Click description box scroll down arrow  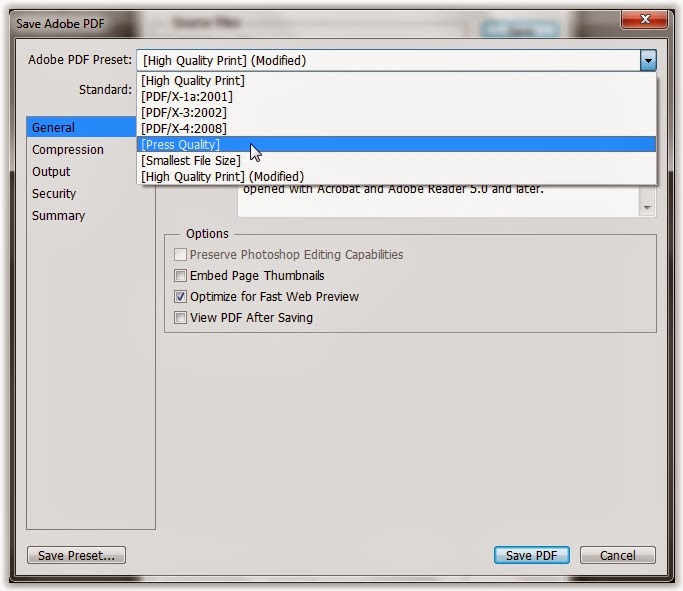pyautogui.click(x=647, y=208)
